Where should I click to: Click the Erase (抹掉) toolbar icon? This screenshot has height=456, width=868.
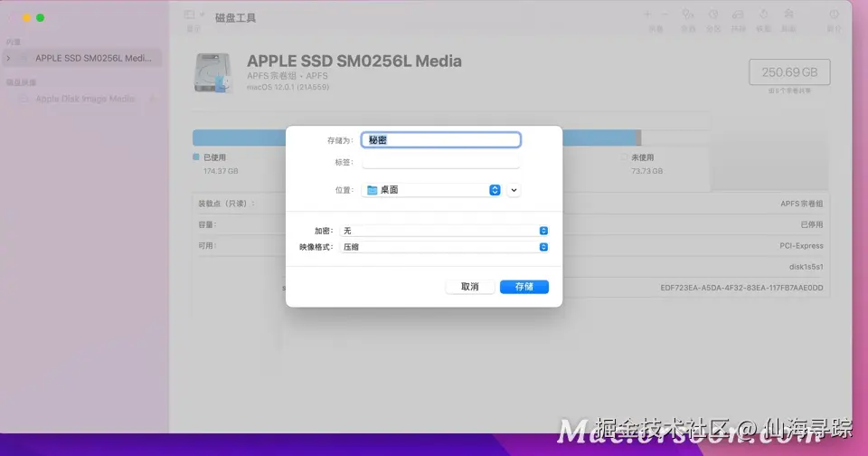[x=738, y=14]
